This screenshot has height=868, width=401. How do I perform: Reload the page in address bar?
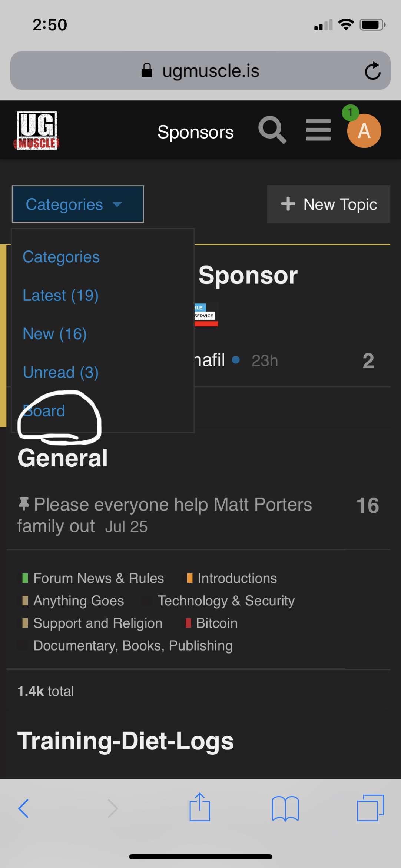(372, 71)
